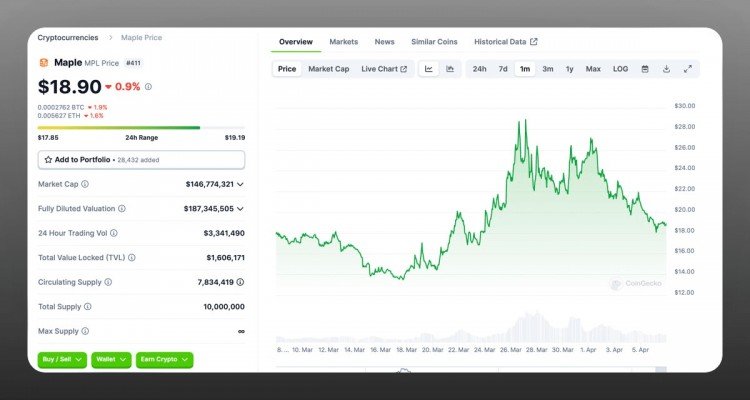Viewport: 750px width, 400px height.
Task: Select the 1m time range
Action: [525, 69]
